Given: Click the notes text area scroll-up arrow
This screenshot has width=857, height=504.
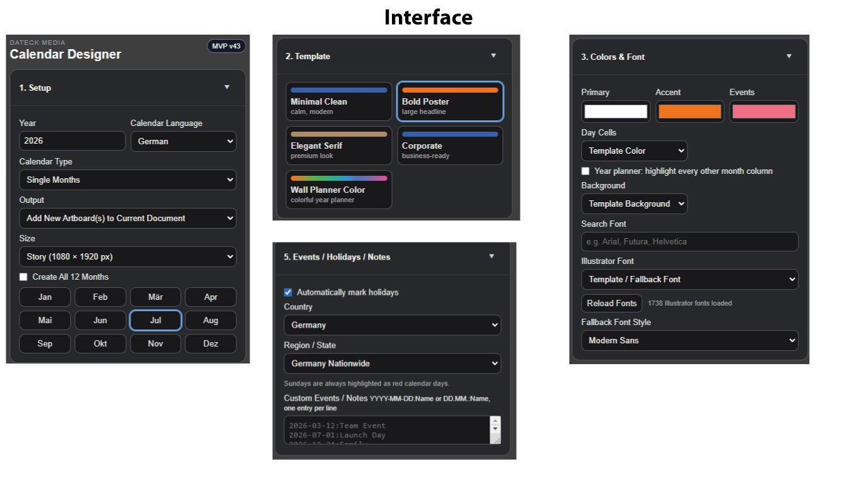Looking at the screenshot, I should point(495,421).
